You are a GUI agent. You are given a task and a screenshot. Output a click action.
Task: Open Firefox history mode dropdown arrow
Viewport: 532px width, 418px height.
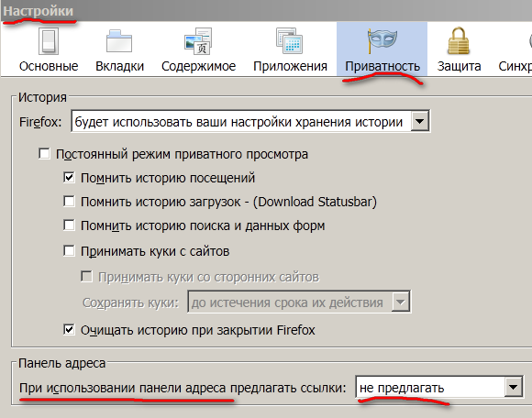coord(420,121)
